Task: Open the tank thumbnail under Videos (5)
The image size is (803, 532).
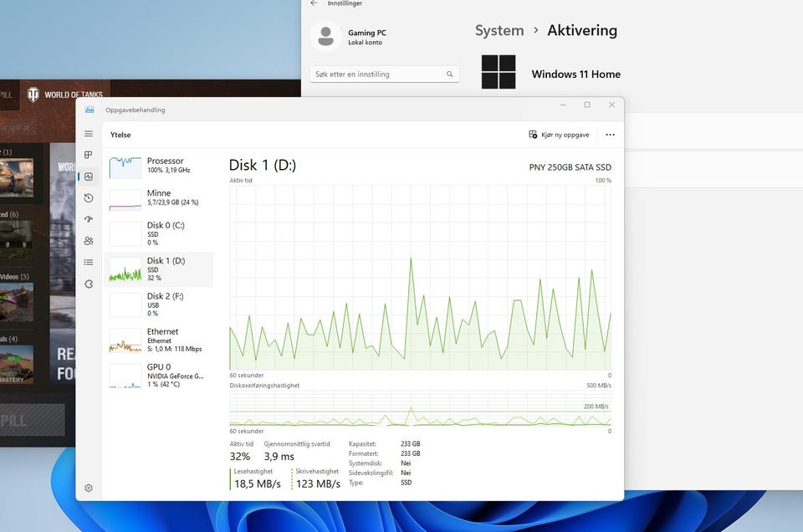Action: [x=17, y=302]
